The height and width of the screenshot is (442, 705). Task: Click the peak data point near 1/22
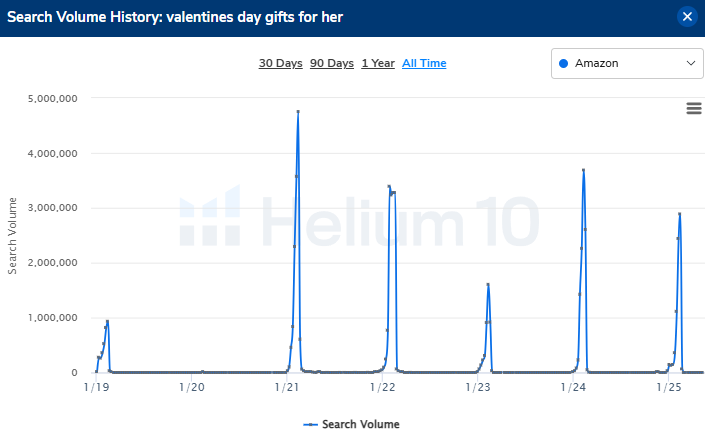pos(389,187)
